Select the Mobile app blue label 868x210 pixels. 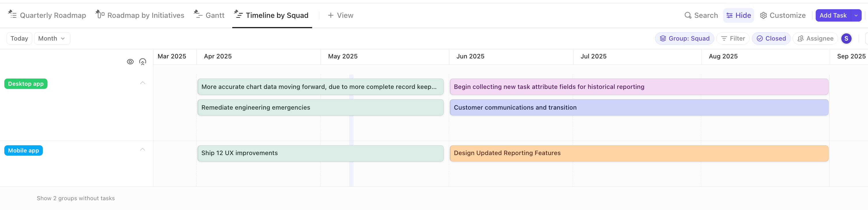tap(24, 151)
